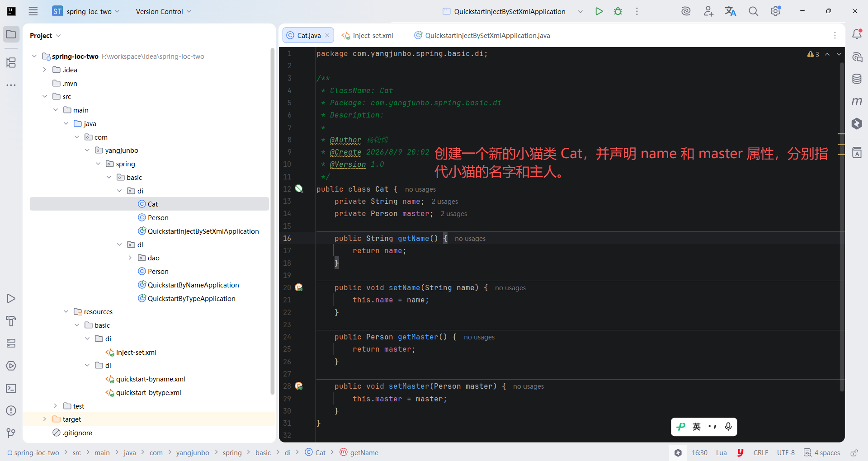Click the Lua status bar entry
The width and height of the screenshot is (868, 461).
click(x=722, y=452)
